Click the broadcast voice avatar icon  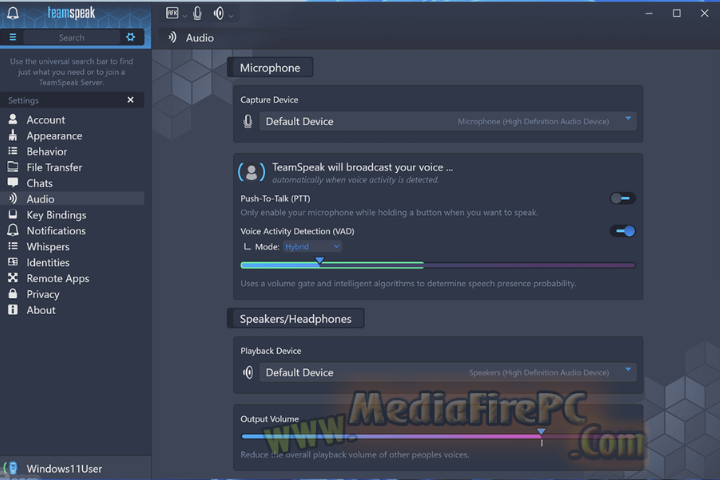[252, 172]
